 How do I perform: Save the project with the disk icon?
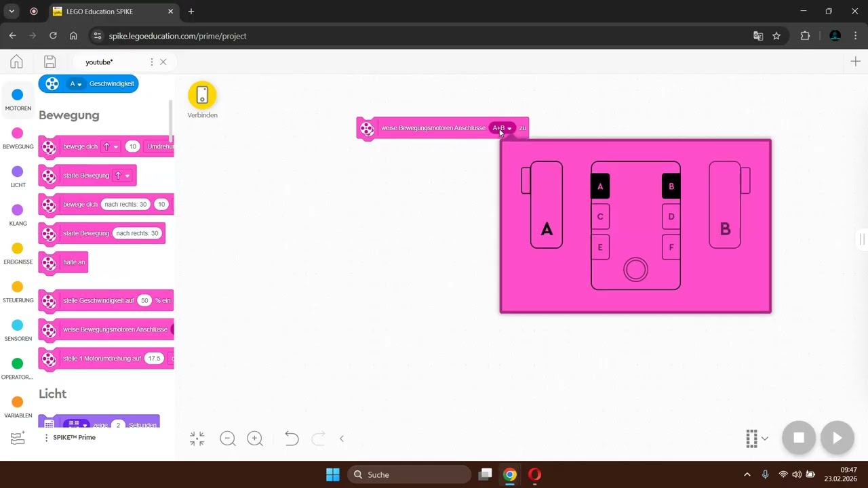pos(50,62)
